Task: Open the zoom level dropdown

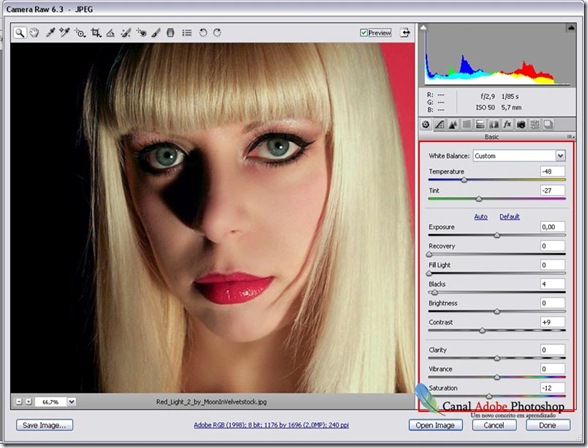Action: click(x=71, y=402)
